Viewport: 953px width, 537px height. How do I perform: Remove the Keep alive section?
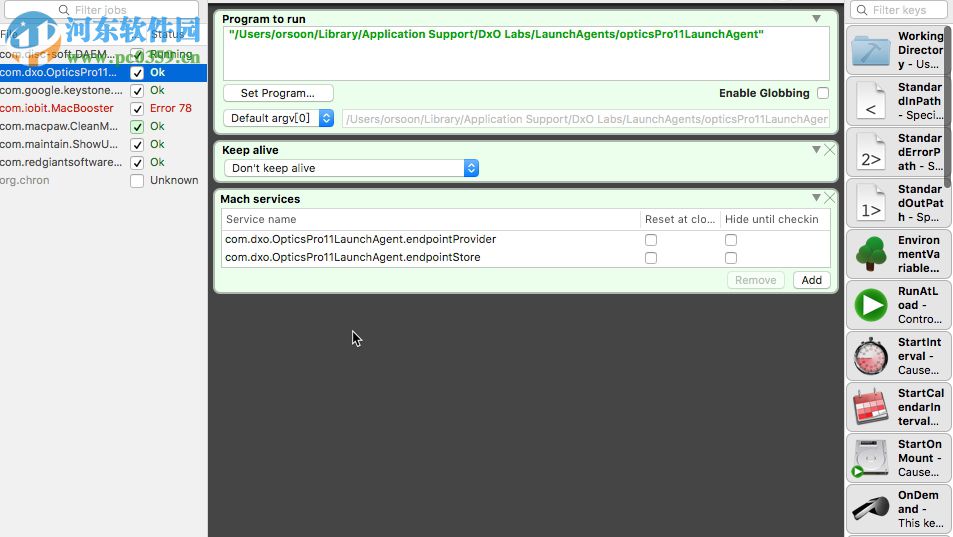[x=830, y=149]
